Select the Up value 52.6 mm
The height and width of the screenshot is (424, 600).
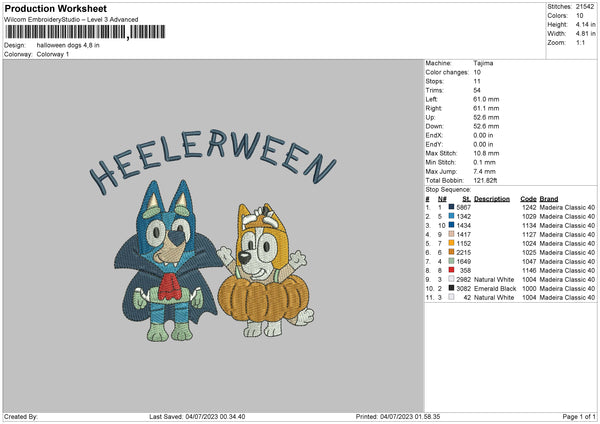(x=486, y=117)
